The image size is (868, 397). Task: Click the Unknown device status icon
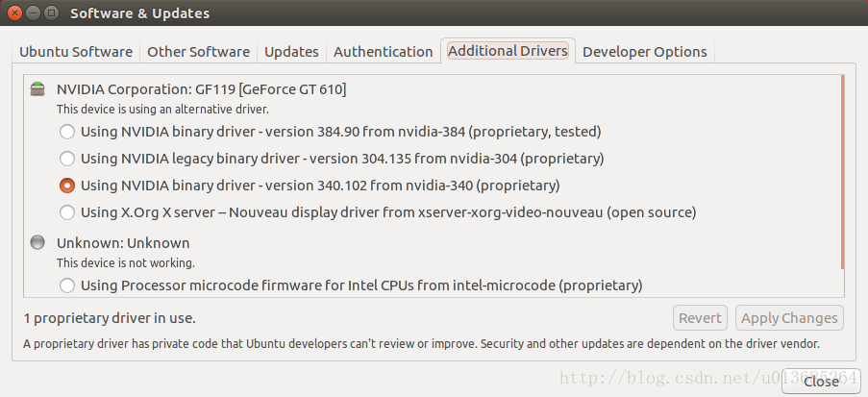click(x=37, y=243)
